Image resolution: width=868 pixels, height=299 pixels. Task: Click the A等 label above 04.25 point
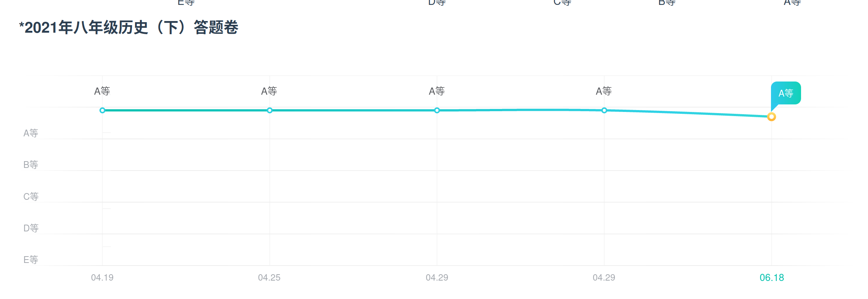click(269, 91)
